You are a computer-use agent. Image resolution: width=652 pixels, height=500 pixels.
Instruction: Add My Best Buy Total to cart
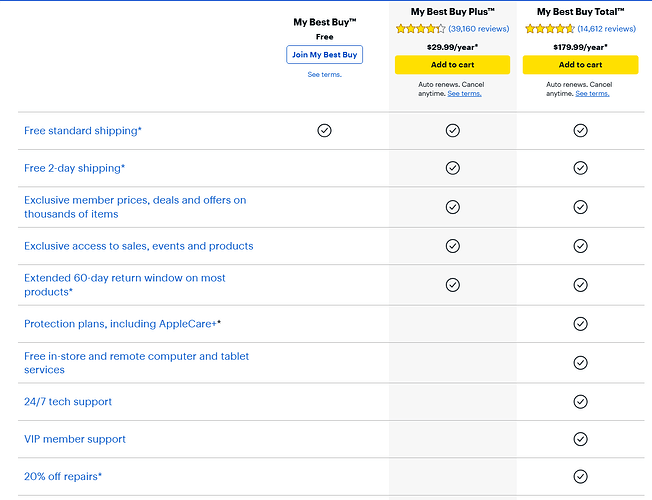[x=580, y=65]
